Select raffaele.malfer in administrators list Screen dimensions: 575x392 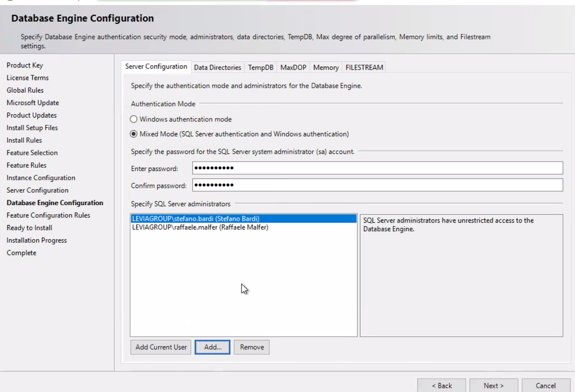click(x=200, y=228)
